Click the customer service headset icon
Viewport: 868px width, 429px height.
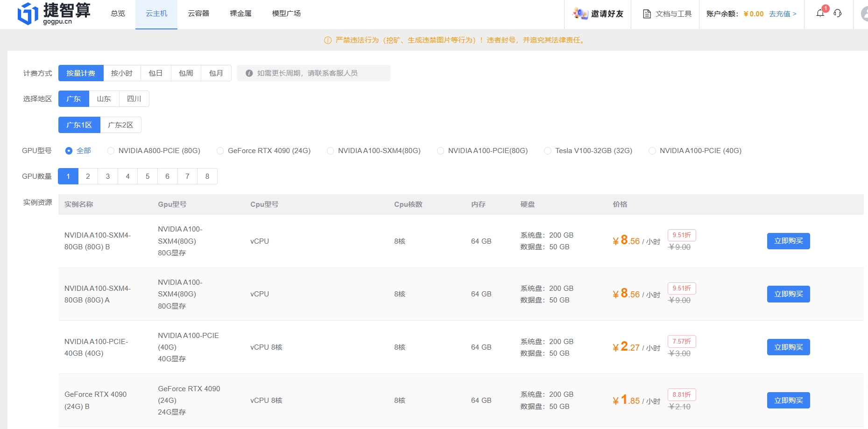point(838,13)
